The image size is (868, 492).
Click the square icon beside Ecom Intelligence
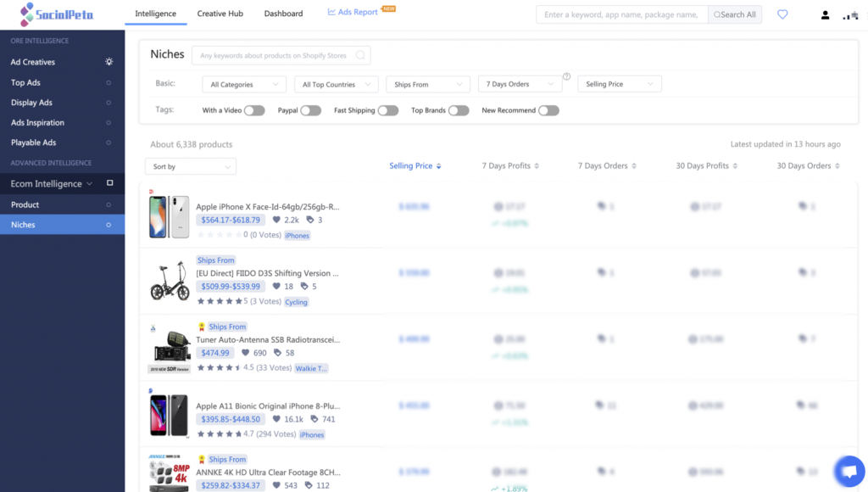pos(109,183)
